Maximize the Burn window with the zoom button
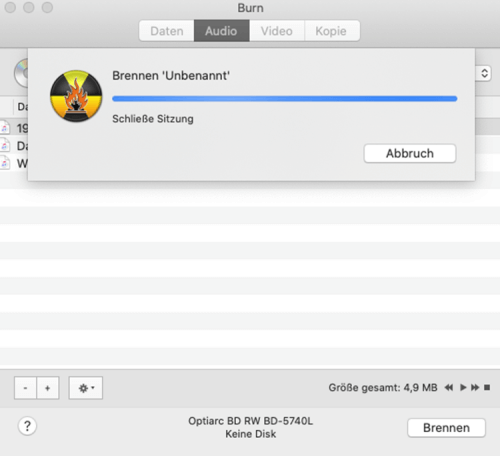The height and width of the screenshot is (456, 500). pyautogui.click(x=47, y=7)
